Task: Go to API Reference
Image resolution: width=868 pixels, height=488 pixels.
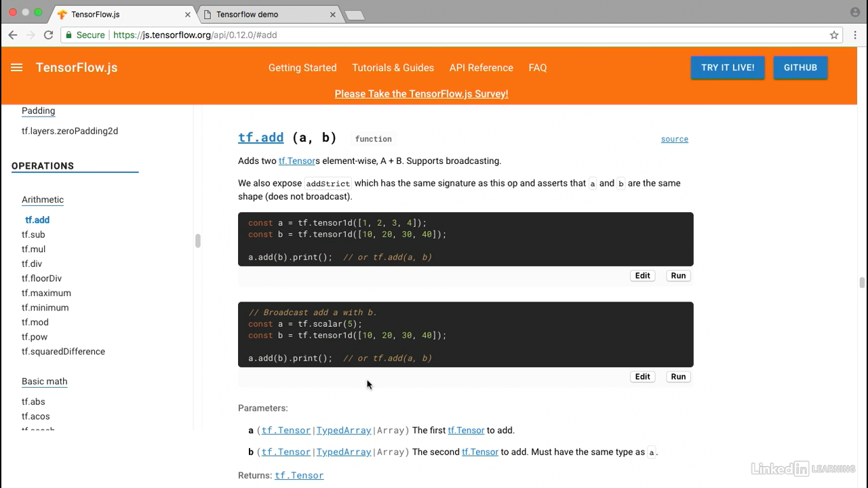Action: [x=481, y=68]
